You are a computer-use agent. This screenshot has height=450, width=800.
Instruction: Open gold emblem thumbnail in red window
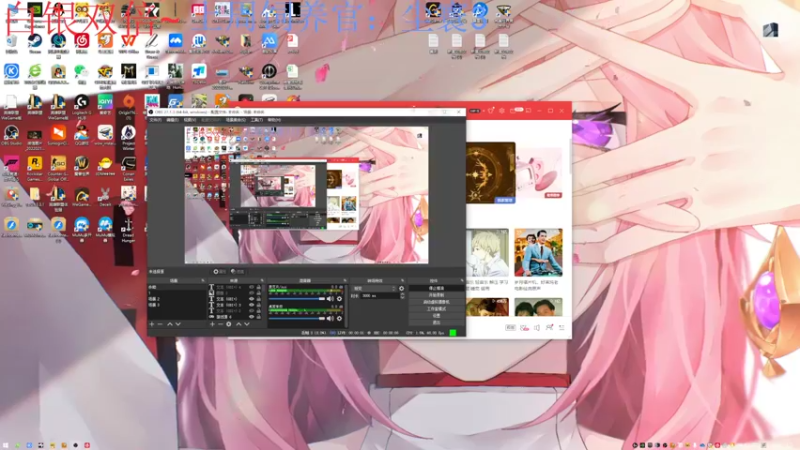point(490,173)
